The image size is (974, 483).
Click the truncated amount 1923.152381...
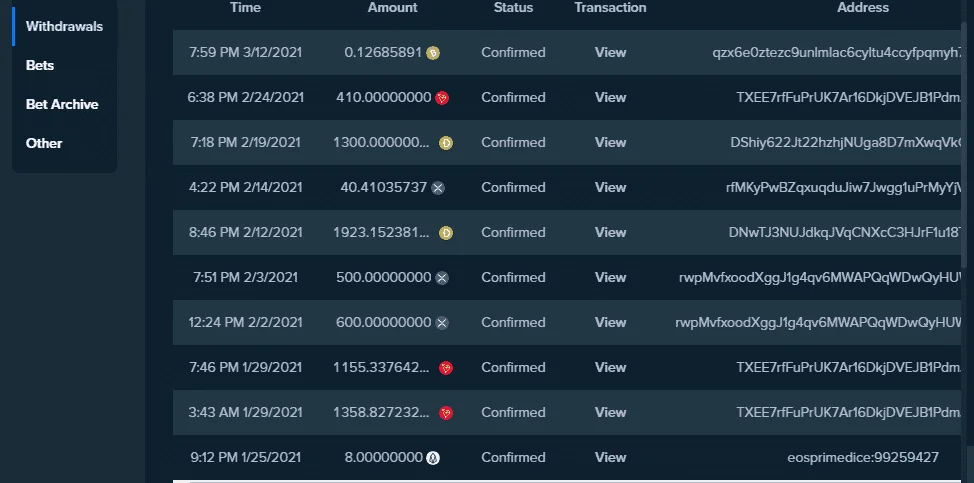[381, 232]
